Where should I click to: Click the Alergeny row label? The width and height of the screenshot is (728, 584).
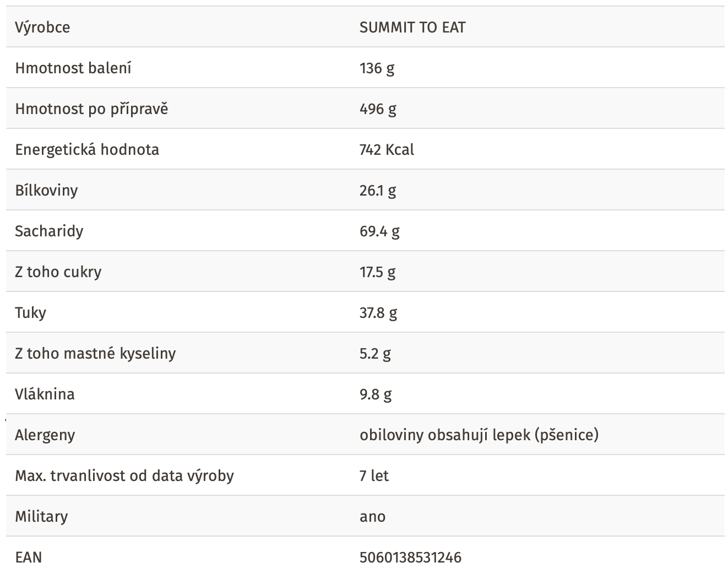click(45, 435)
